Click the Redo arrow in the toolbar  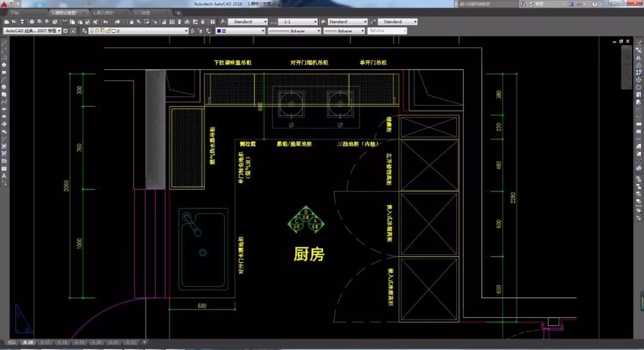tap(117, 22)
